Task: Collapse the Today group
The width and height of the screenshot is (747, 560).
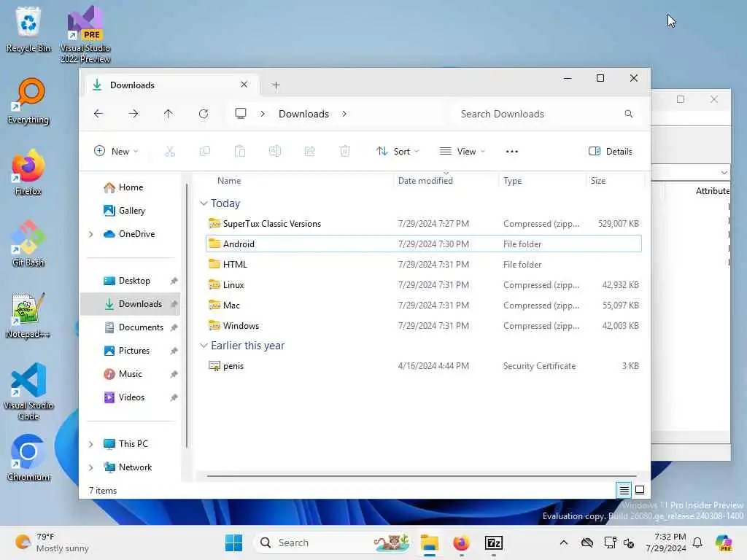Action: [x=204, y=203]
